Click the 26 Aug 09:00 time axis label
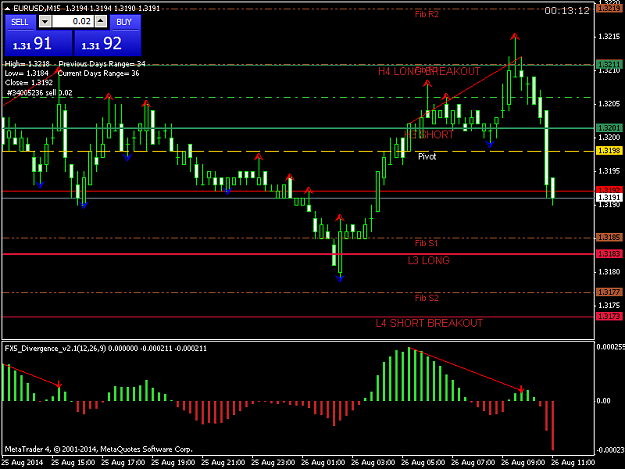This screenshot has width=625, height=469. coord(523,463)
